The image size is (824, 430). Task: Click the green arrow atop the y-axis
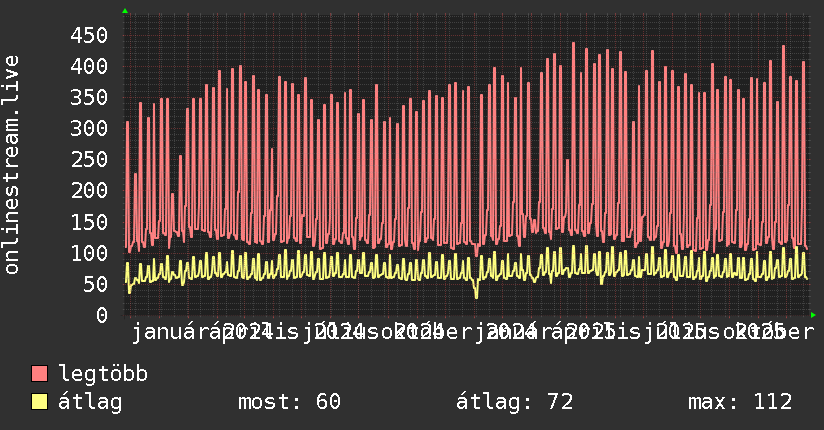(x=125, y=11)
